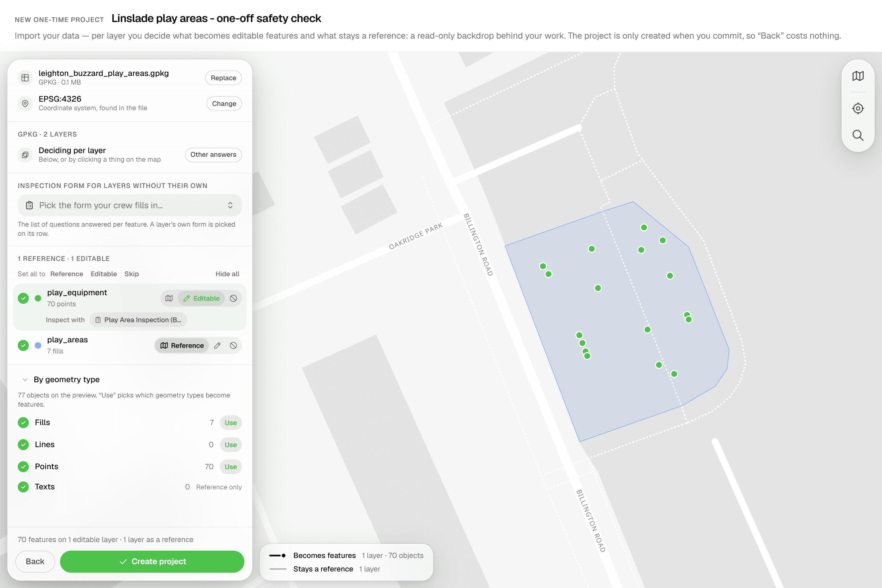
Task: Skip the play_areas layer
Action: (x=233, y=346)
